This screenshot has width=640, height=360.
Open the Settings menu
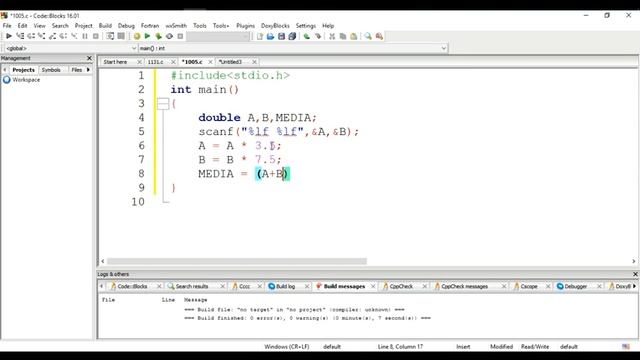click(x=306, y=26)
